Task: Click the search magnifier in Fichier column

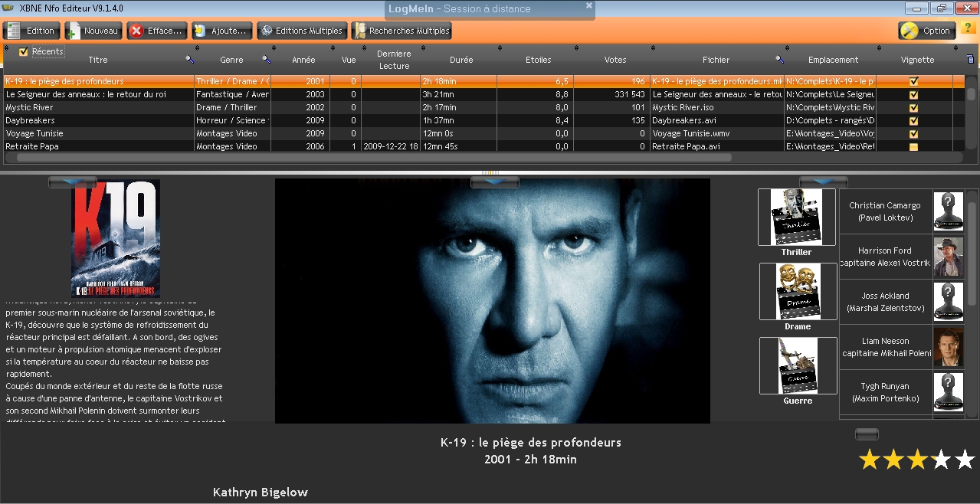Action: click(779, 59)
